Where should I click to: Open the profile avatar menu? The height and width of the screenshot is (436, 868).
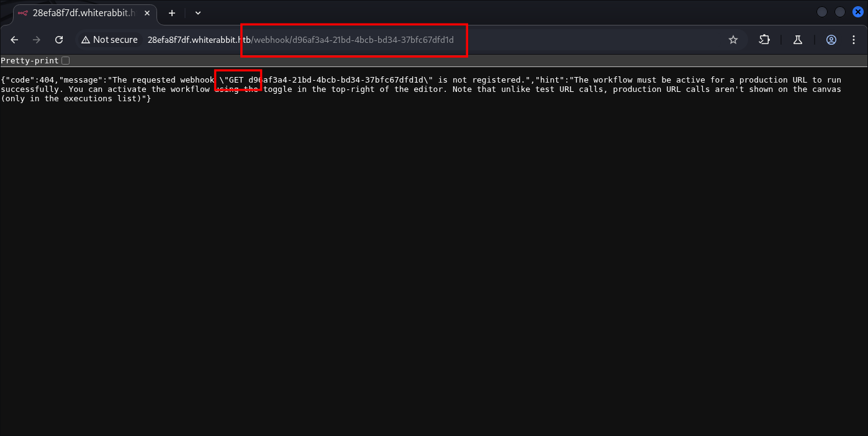coord(831,40)
